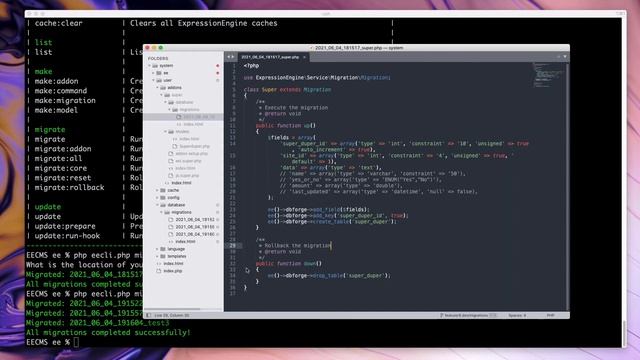Select the 2021_06_04_181517_super.php tab
This screenshot has width=640, height=360.
(273, 57)
